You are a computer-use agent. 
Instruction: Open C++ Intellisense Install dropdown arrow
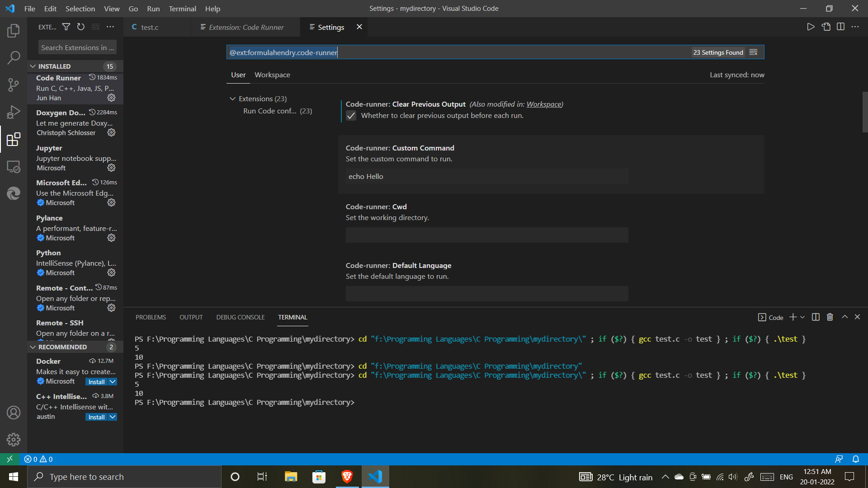coord(113,417)
